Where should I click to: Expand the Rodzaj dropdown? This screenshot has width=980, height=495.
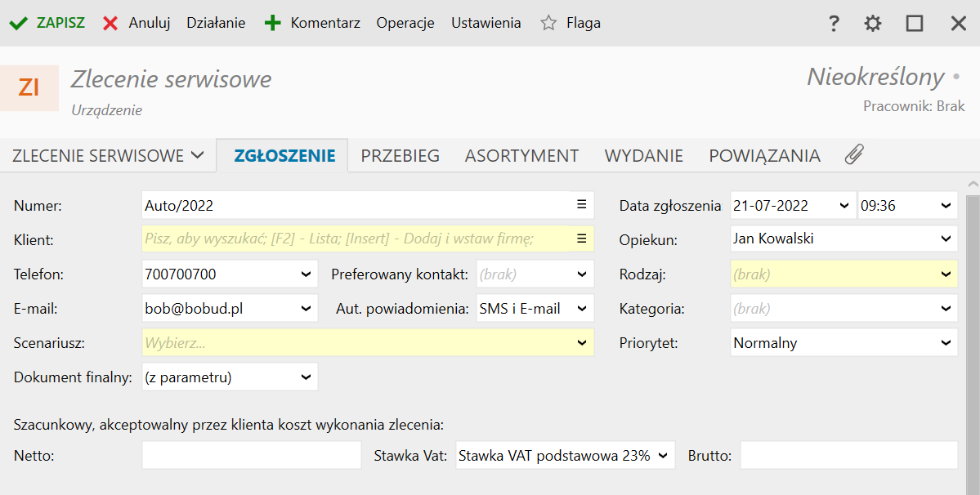tap(946, 274)
